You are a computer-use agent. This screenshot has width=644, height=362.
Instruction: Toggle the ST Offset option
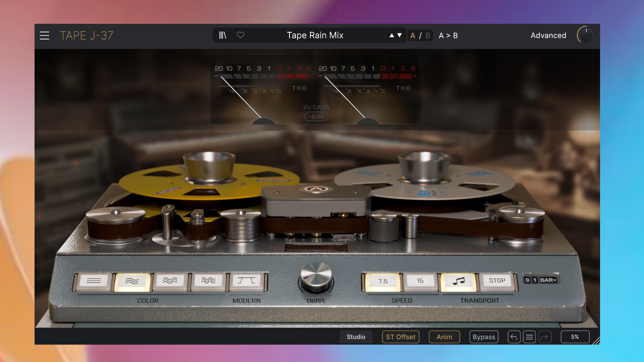[400, 337]
